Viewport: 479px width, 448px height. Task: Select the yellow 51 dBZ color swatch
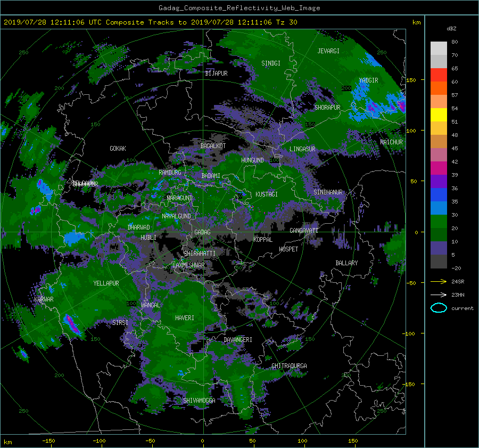439,115
